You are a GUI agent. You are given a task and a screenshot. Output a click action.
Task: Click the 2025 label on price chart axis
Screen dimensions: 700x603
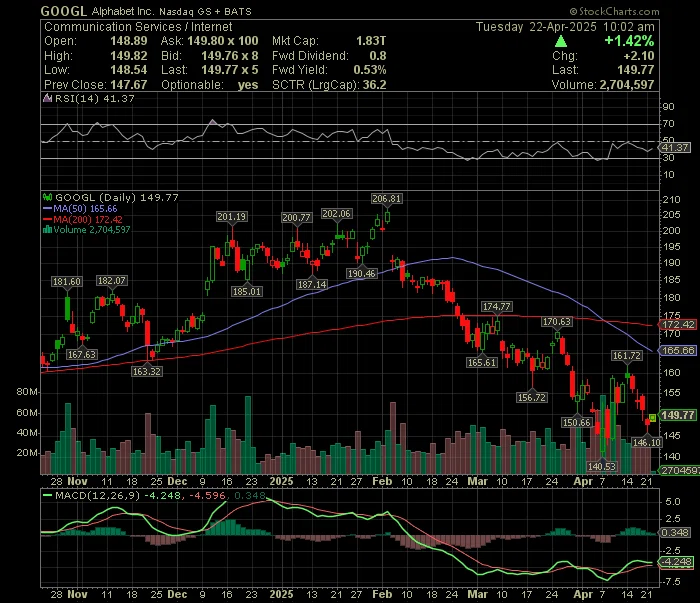[x=281, y=482]
